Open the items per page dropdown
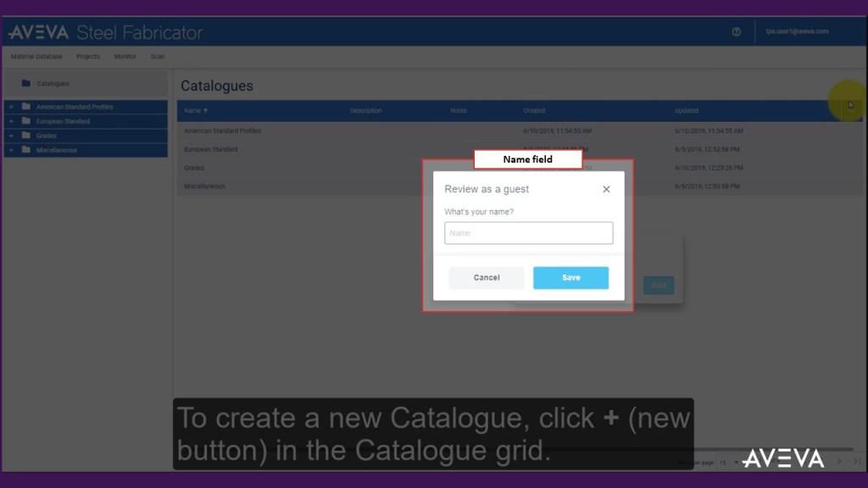The image size is (868, 488). point(728,463)
